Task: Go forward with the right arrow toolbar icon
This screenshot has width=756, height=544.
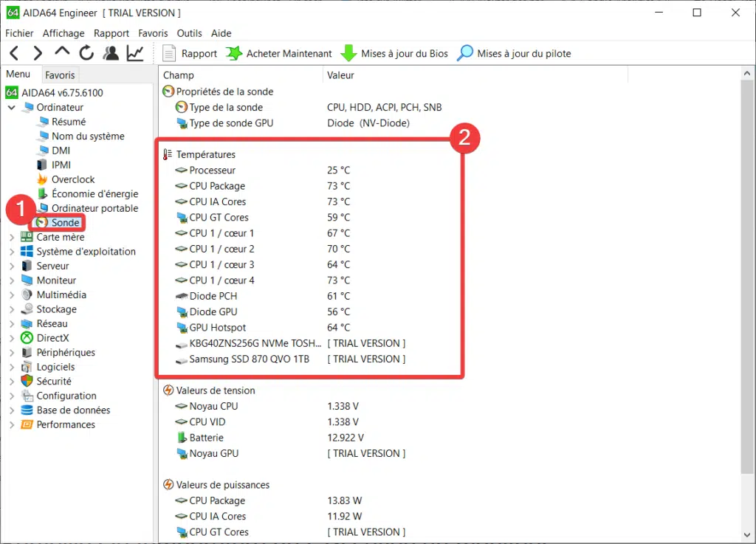Action: [38, 53]
